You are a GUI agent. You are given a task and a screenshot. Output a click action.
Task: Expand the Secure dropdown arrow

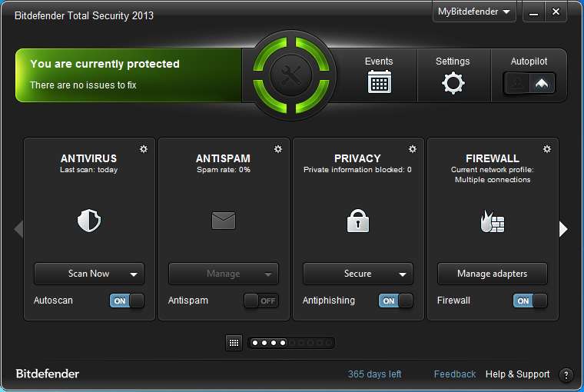tap(402, 274)
